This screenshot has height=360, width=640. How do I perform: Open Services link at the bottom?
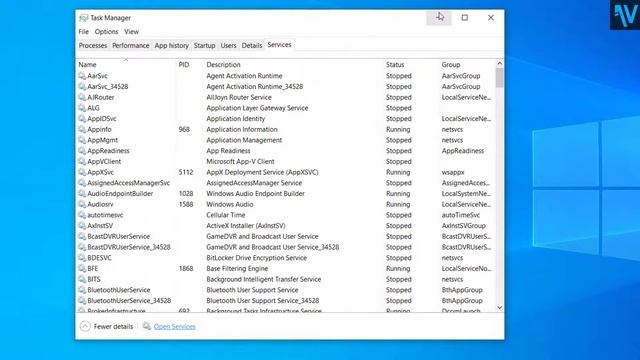pyautogui.click(x=175, y=327)
